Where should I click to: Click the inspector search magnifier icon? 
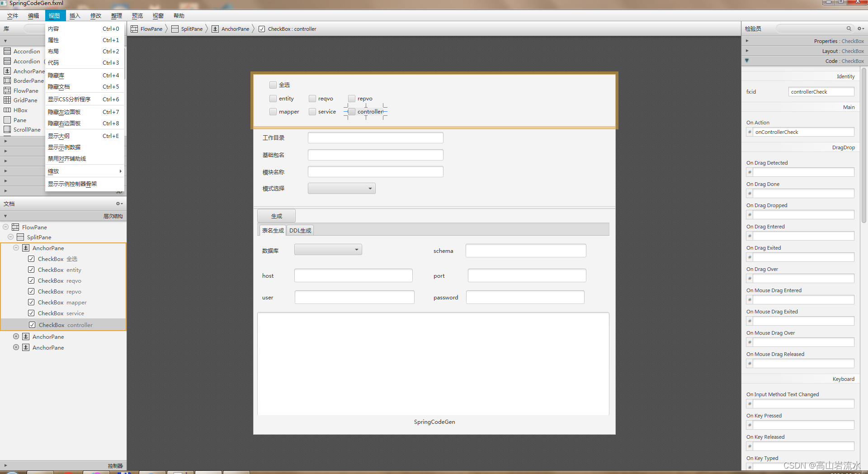(849, 28)
